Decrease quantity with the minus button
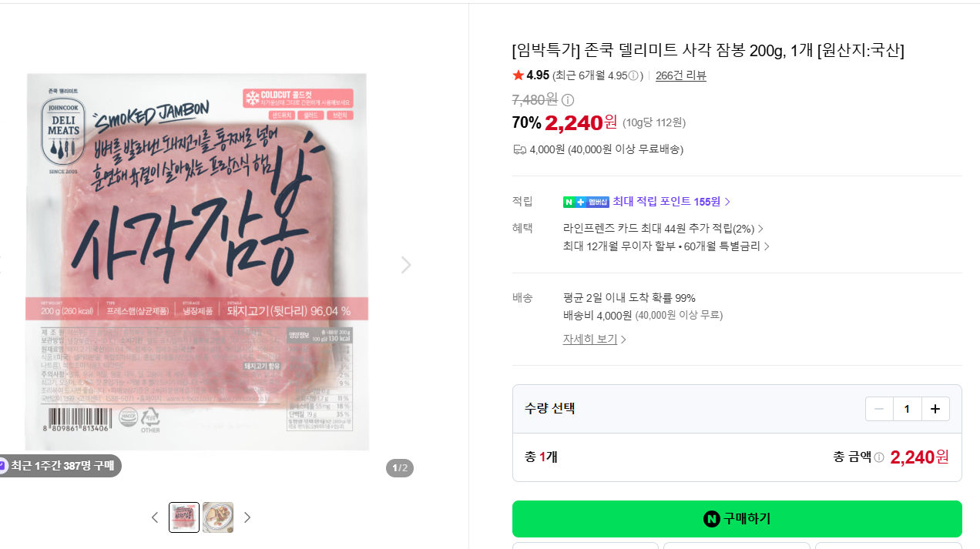This screenshot has height=549, width=980. 879,409
